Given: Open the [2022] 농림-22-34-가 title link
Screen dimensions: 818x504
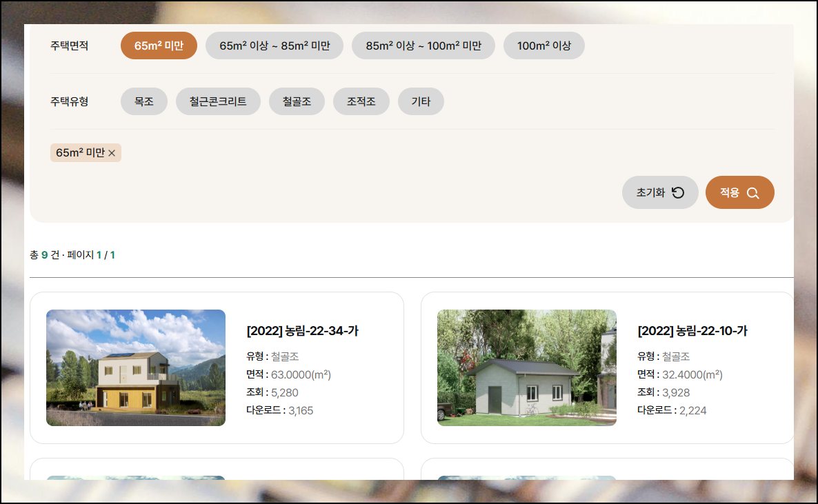Looking at the screenshot, I should pyautogui.click(x=303, y=331).
